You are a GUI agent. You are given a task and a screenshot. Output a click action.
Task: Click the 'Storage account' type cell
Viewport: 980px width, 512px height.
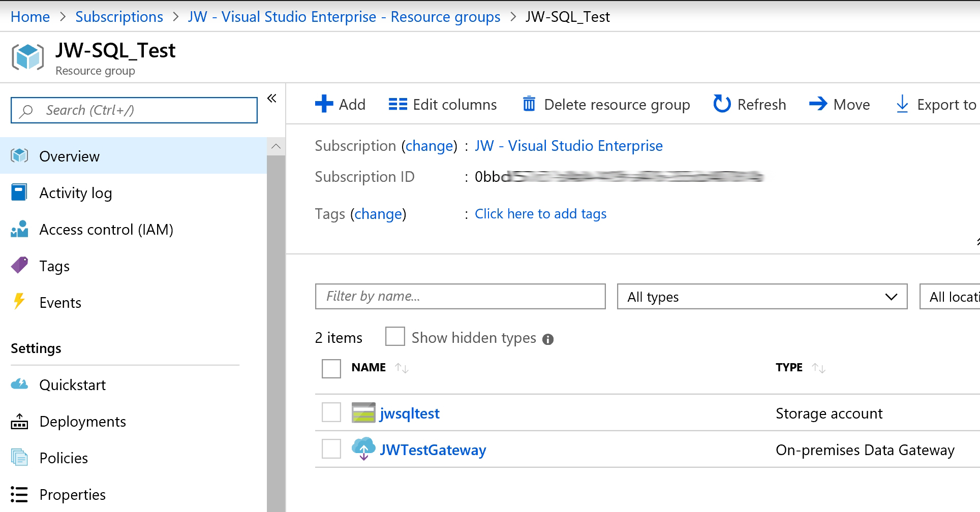pyautogui.click(x=829, y=413)
